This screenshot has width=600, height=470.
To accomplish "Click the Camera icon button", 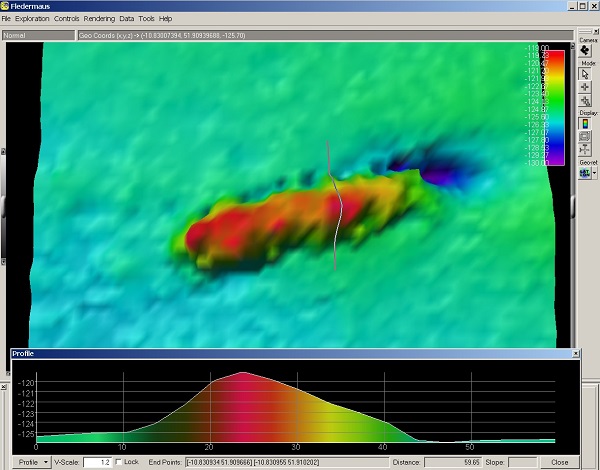I will tap(585, 51).
